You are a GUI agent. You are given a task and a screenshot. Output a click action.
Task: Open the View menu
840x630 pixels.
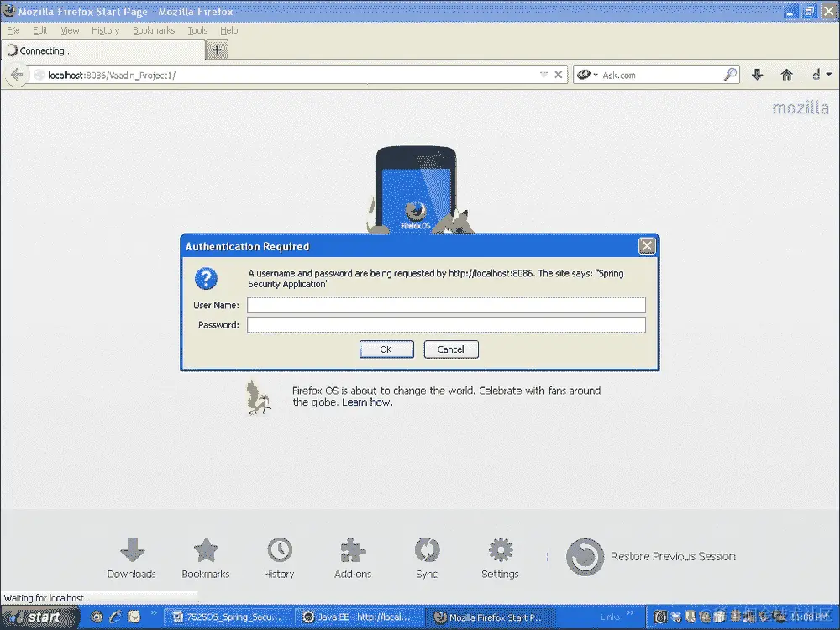click(70, 30)
